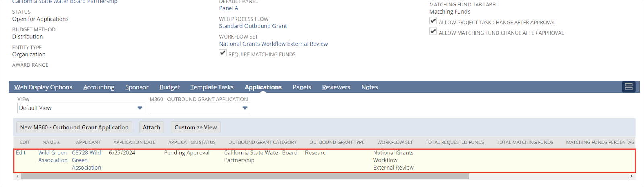Click the Name column sort arrow
Viewport: 644px width, 187px height.
pyautogui.click(x=58, y=143)
